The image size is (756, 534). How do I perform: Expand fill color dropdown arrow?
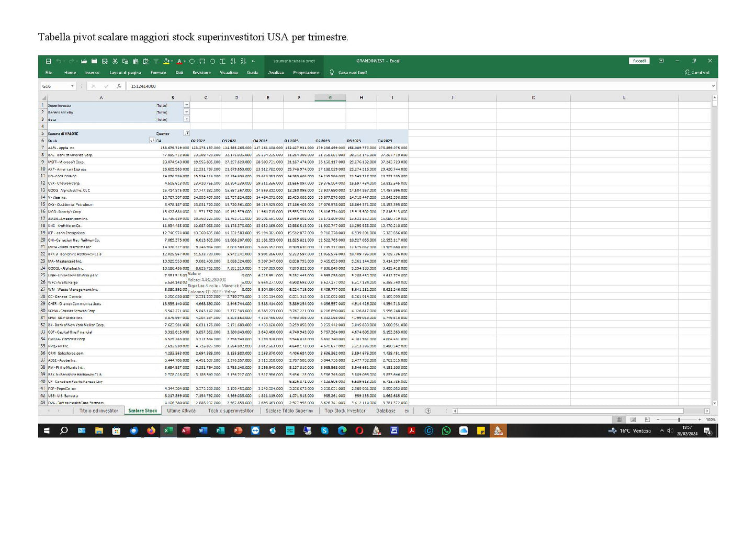[x=172, y=61]
